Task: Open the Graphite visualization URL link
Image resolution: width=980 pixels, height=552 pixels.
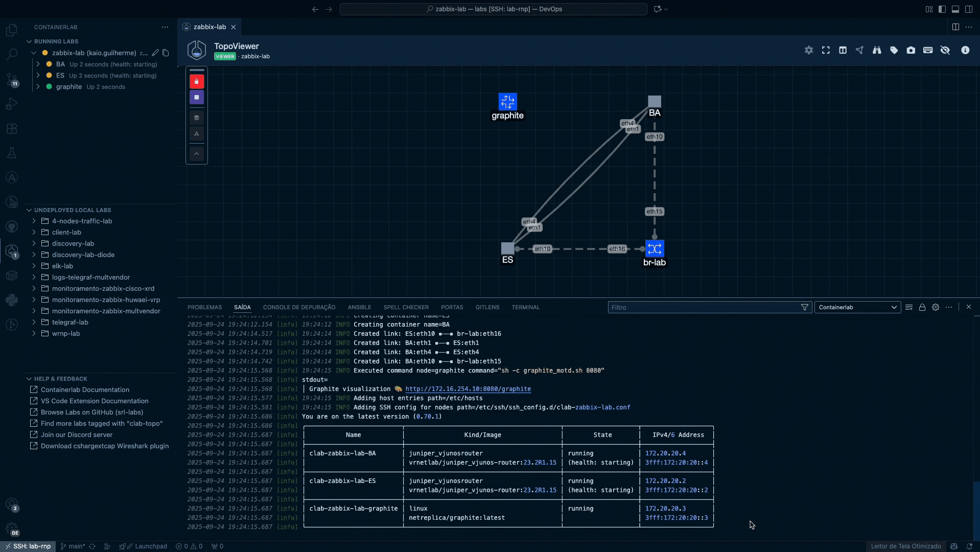Action: click(x=468, y=389)
